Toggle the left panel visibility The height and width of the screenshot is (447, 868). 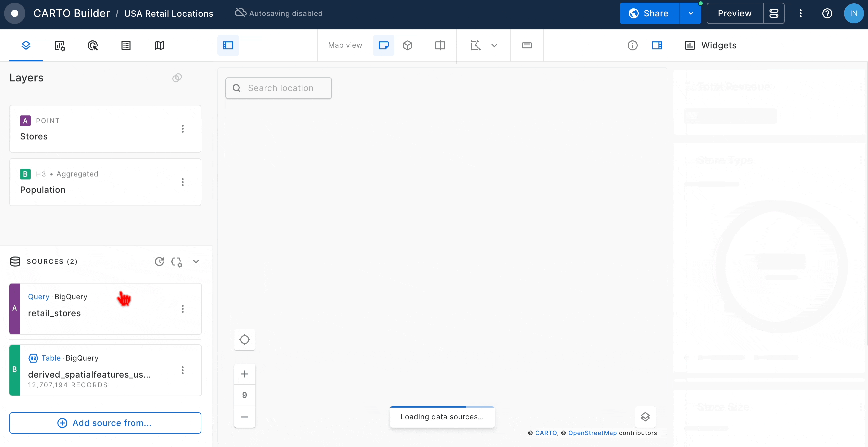pyautogui.click(x=228, y=45)
